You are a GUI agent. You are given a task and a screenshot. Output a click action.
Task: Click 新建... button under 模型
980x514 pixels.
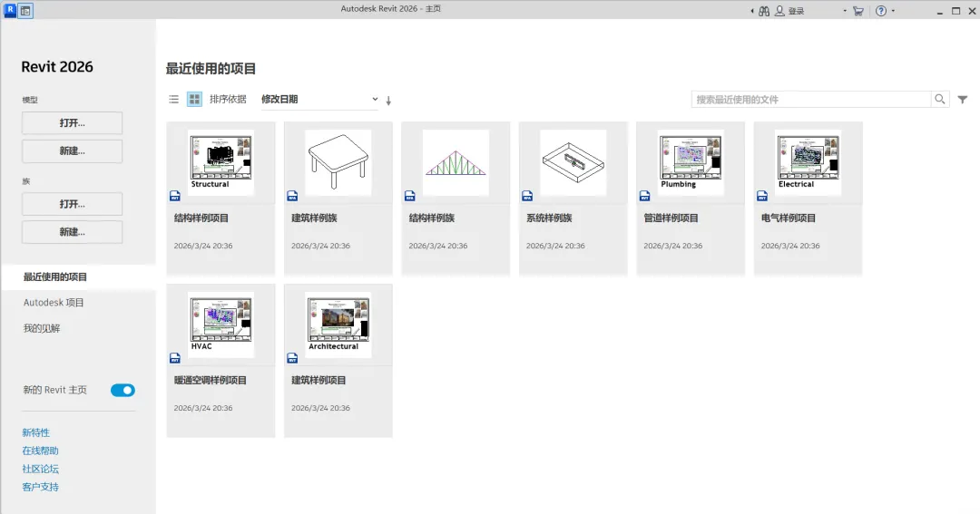[72, 151]
